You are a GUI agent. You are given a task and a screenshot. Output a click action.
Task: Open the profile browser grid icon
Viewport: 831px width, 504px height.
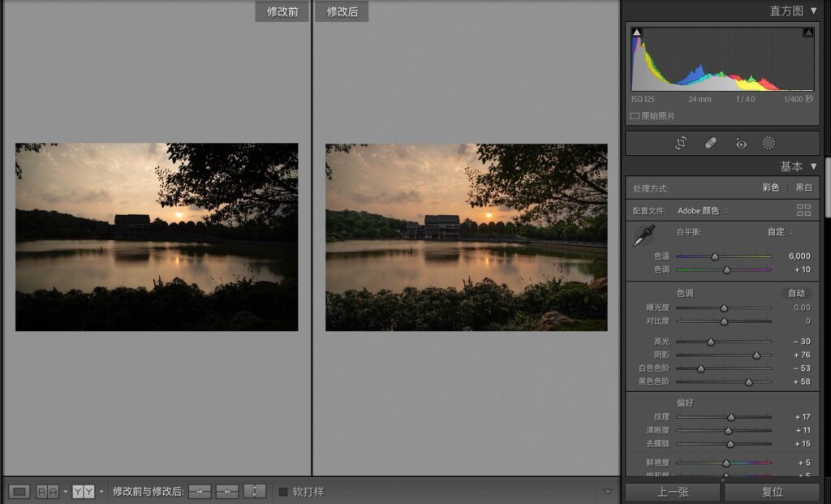803,210
